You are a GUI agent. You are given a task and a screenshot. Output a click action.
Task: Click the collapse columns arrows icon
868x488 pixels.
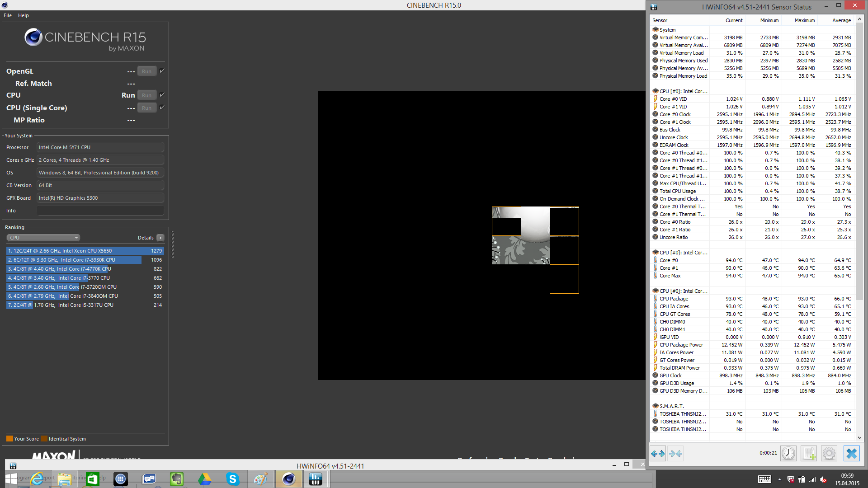point(675,453)
